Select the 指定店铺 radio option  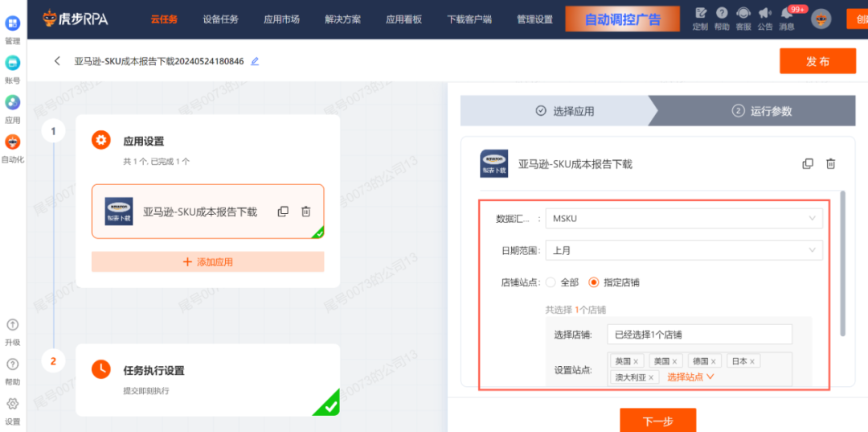tap(594, 282)
